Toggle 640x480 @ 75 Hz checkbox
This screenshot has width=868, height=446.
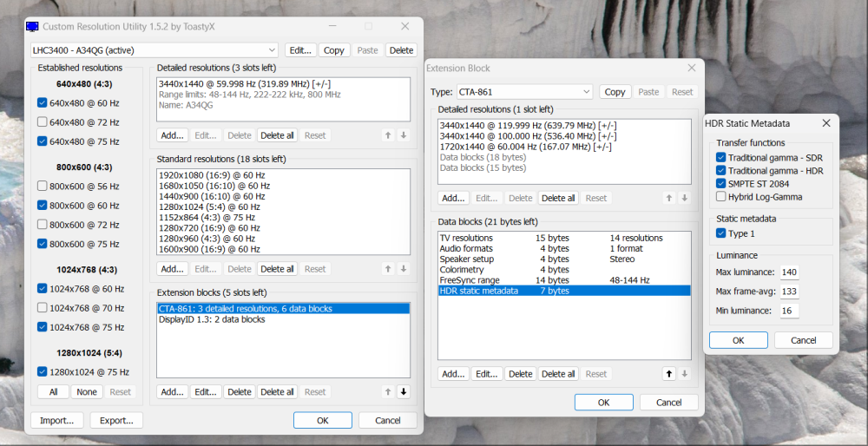[x=42, y=141]
